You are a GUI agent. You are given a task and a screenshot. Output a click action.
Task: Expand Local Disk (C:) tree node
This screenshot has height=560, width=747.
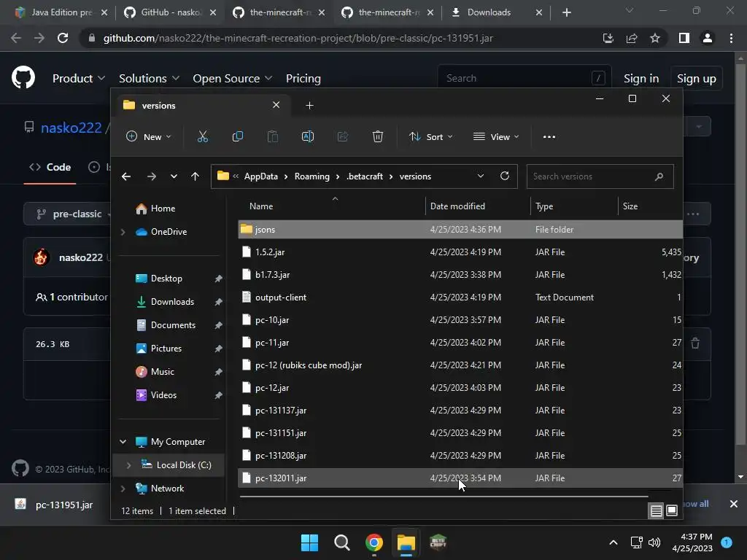128,465
